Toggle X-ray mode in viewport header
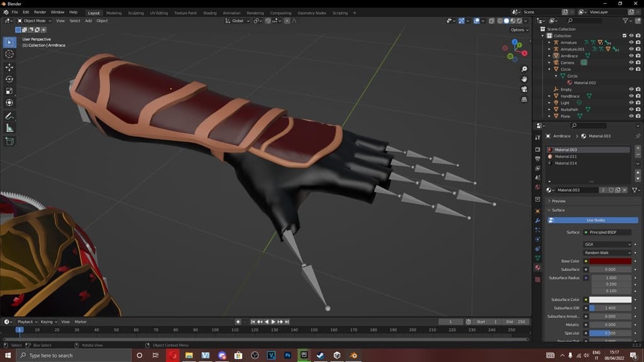This screenshot has width=644, height=362. pos(490,21)
